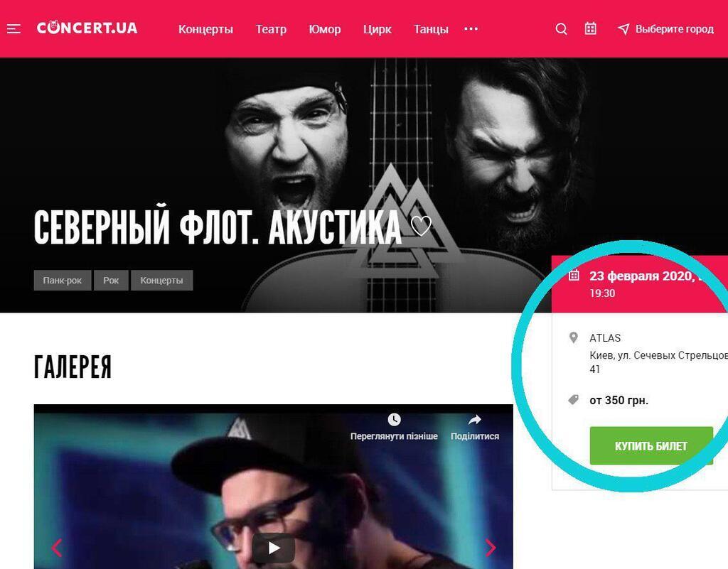This screenshot has height=569, width=728.
Task: Open the calendar icon in header
Action: (x=590, y=28)
